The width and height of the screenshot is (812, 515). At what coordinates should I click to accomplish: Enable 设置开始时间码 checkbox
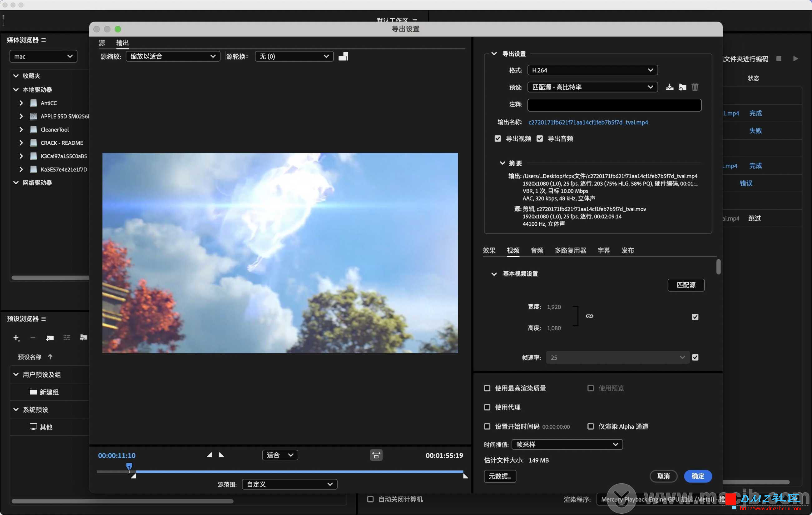[x=487, y=427]
